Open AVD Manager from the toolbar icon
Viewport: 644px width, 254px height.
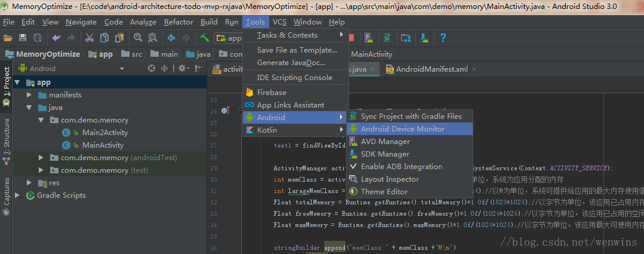tap(368, 38)
